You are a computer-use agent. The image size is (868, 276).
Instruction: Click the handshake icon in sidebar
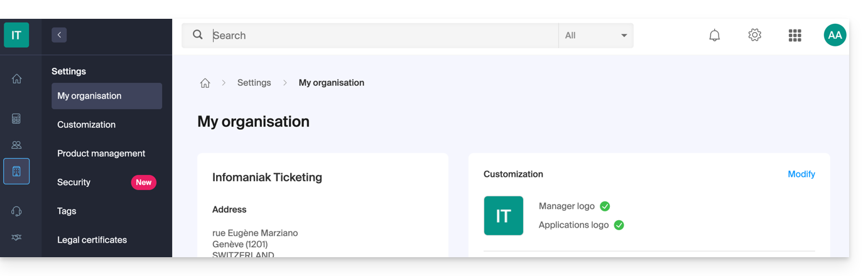tap(17, 237)
